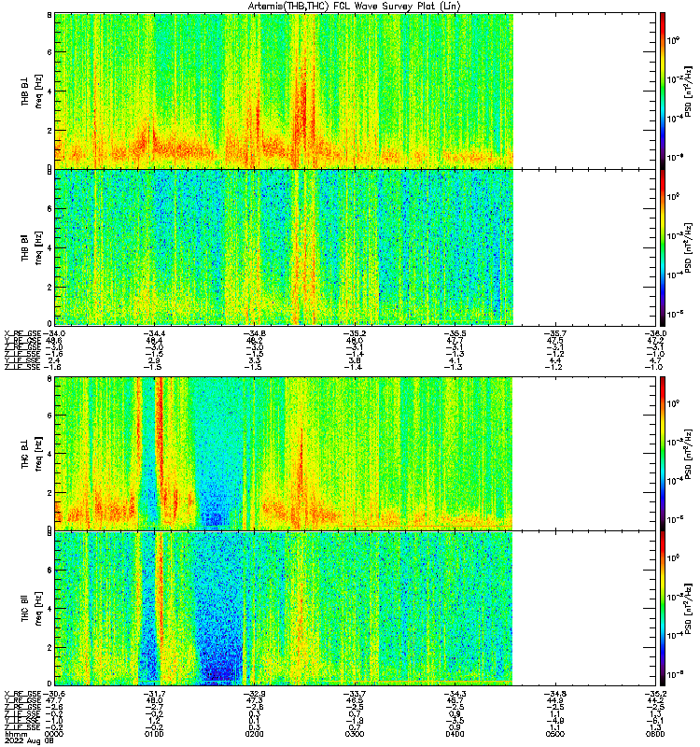Click the "THC B∥ freq [Hz]" axis label
The width and height of the screenshot is (700, 747).
(32, 609)
